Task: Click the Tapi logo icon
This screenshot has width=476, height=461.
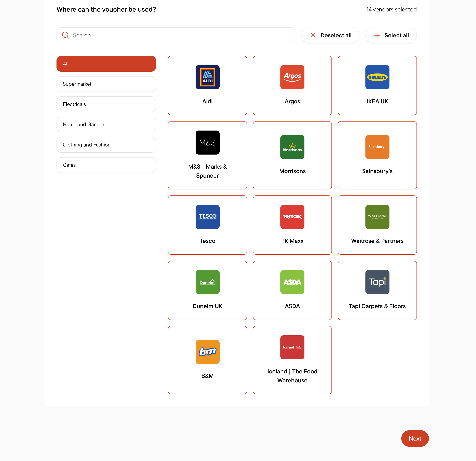Action: pyautogui.click(x=377, y=282)
